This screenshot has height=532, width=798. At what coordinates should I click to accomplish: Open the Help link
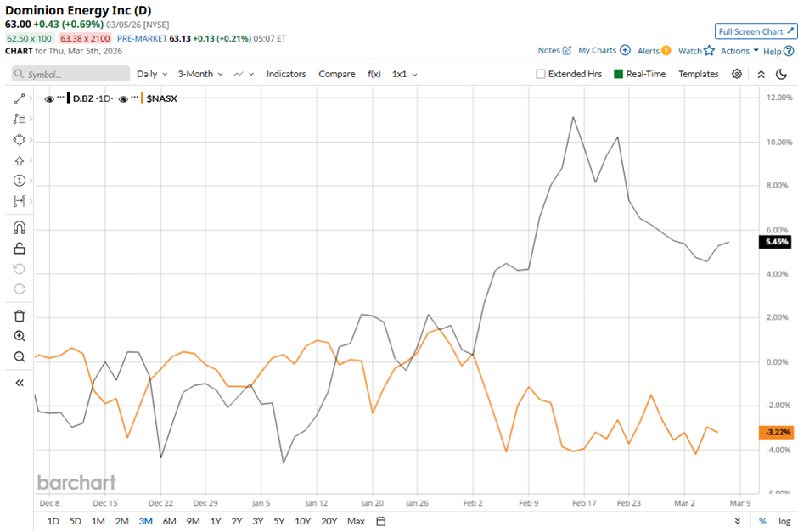click(778, 51)
